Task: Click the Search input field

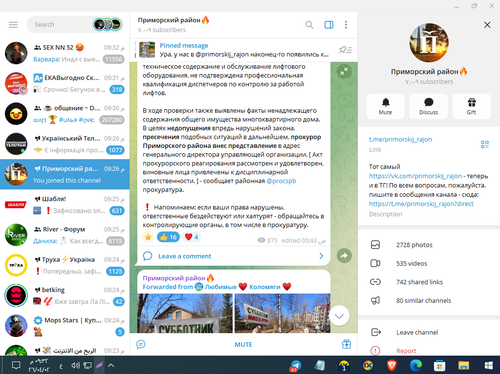Action: [60, 25]
